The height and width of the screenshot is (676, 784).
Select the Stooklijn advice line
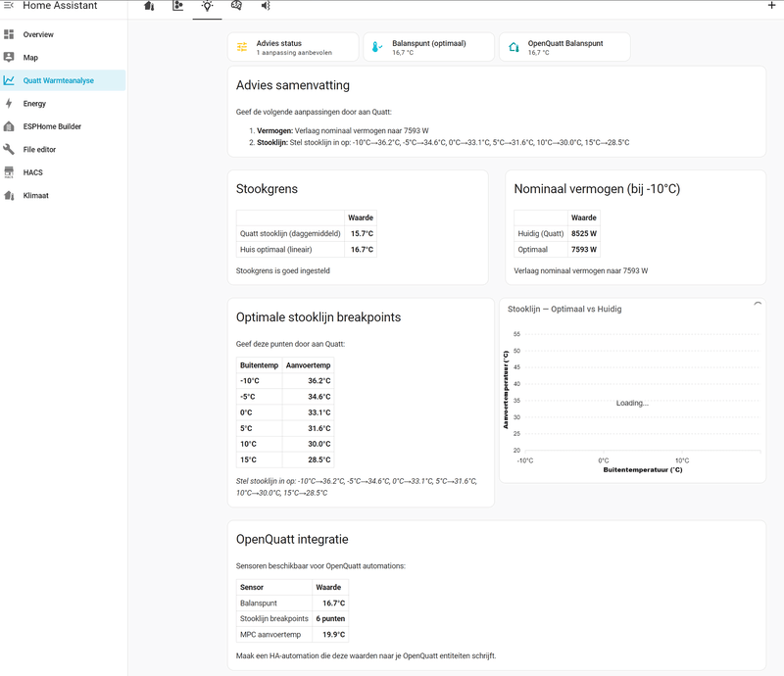coord(443,142)
